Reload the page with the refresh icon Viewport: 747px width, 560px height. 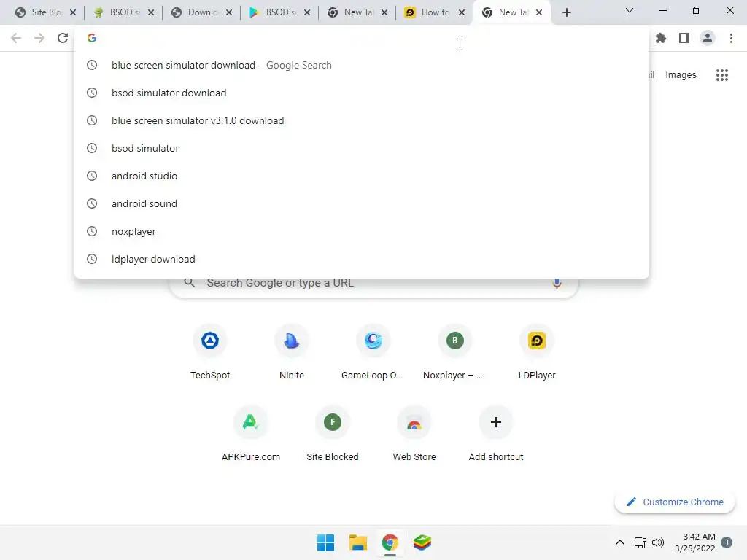[63, 38]
